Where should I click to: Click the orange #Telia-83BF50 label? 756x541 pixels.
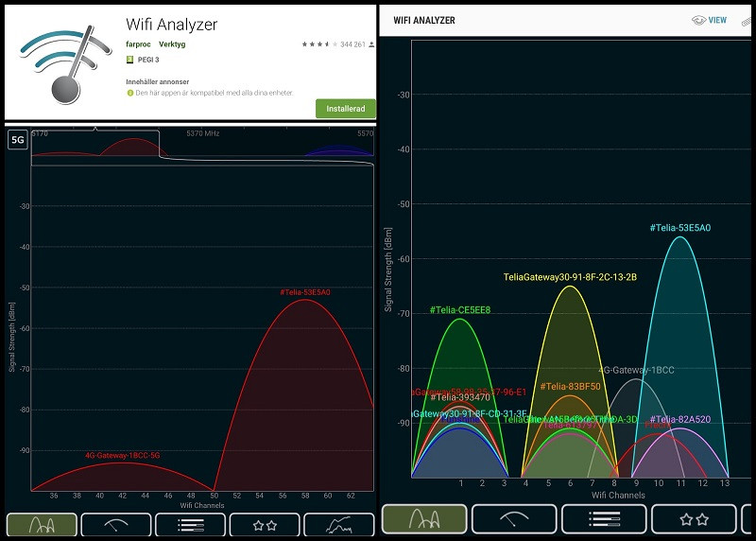click(x=571, y=386)
